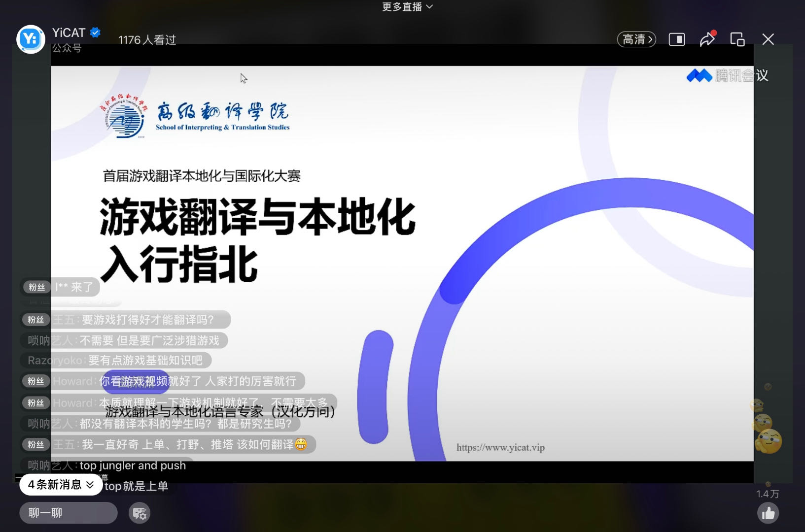
Task: Toggle the side panel layout icon
Action: (676, 39)
